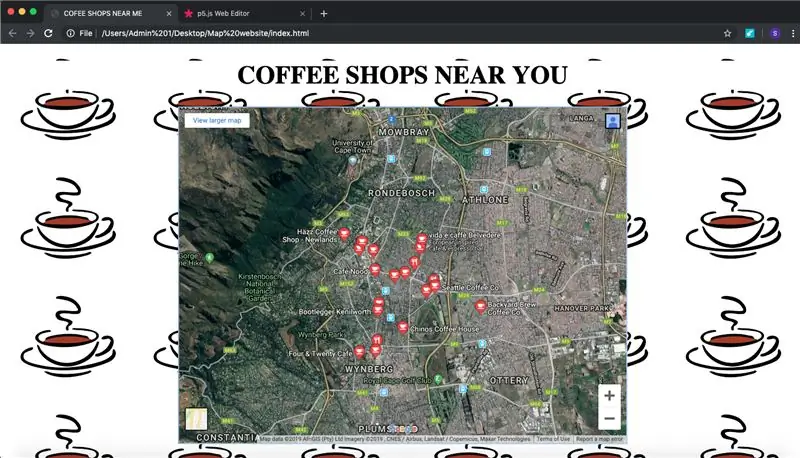Image resolution: width=800 pixels, height=458 pixels.
Task: Close the p5.js Web Editor tab
Action: tap(302, 14)
